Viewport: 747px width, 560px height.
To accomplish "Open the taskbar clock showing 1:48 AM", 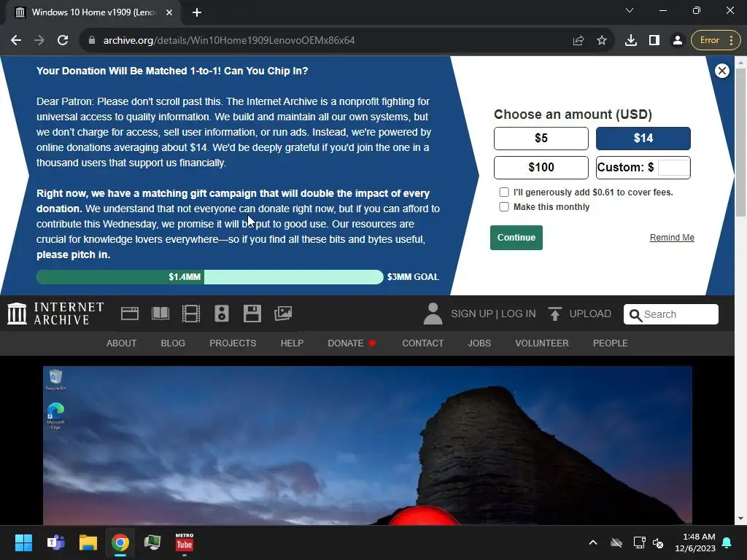I will click(x=695, y=542).
